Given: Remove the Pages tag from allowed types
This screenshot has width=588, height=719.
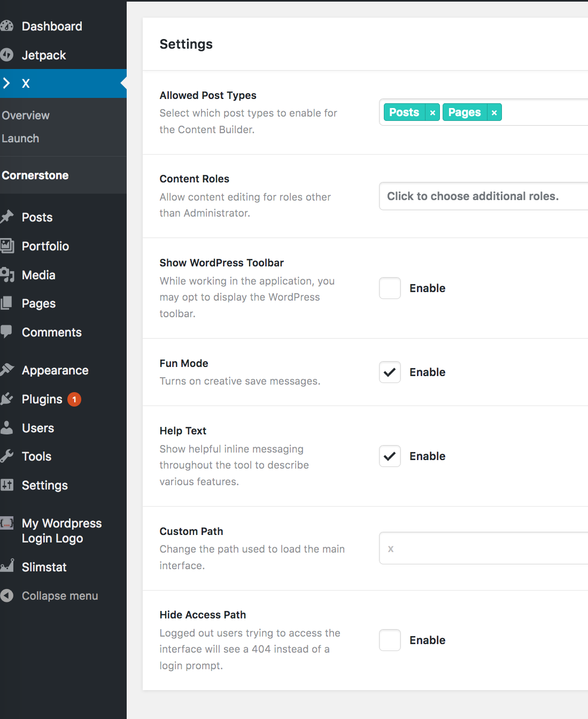Looking at the screenshot, I should 494,113.
